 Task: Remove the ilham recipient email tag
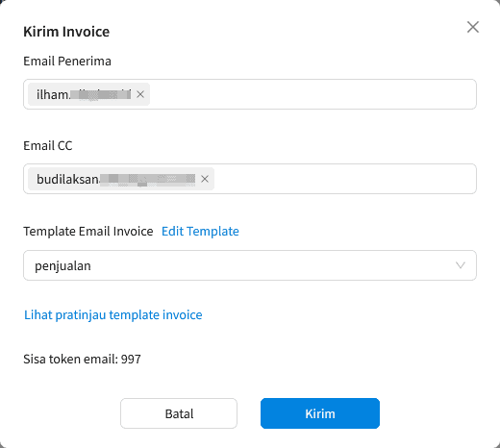[140, 94]
